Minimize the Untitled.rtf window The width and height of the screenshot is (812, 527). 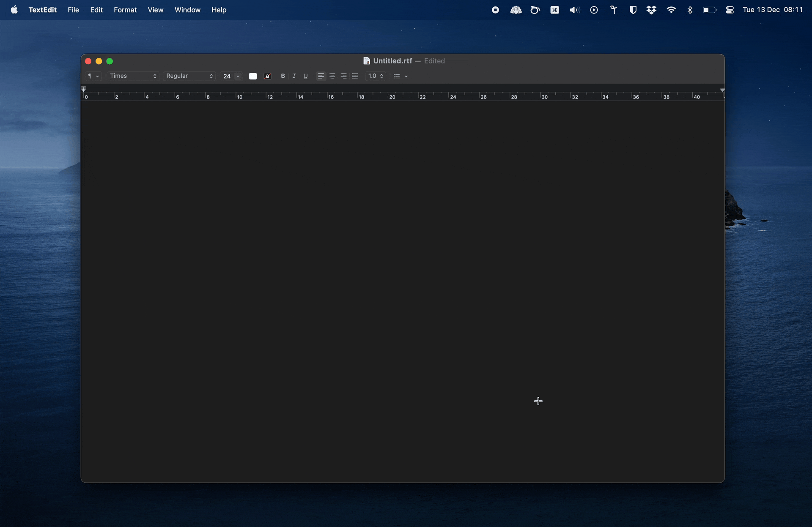tap(99, 61)
